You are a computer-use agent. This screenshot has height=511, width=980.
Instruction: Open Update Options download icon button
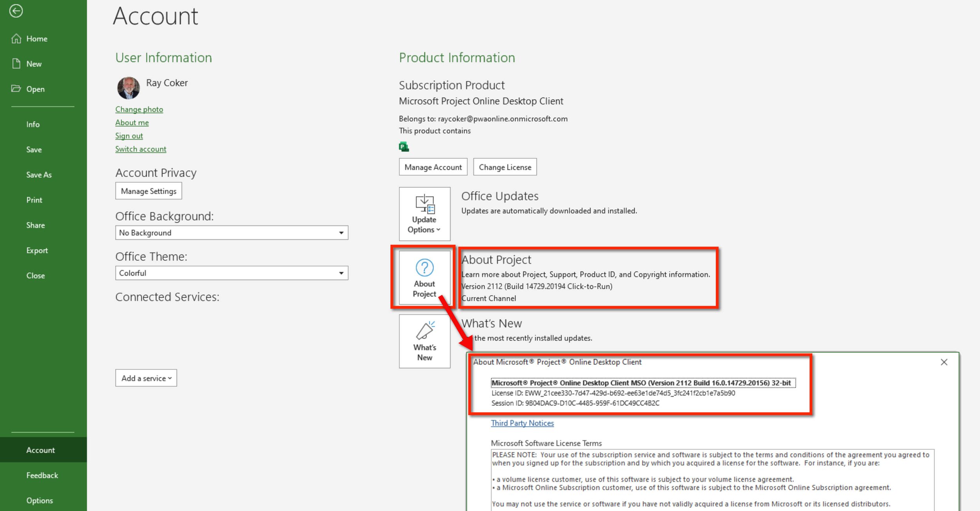point(425,214)
